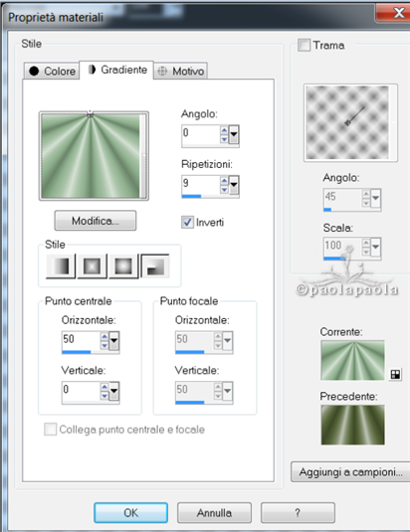Enable the Trama checkbox
The image size is (410, 532).
click(304, 45)
